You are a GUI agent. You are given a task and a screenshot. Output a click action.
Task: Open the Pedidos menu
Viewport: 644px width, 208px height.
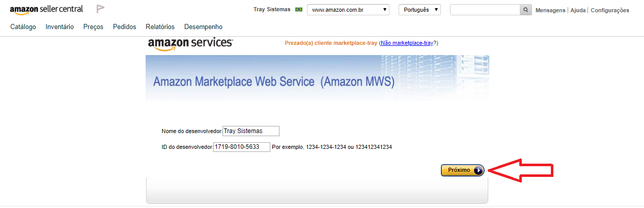(x=124, y=27)
